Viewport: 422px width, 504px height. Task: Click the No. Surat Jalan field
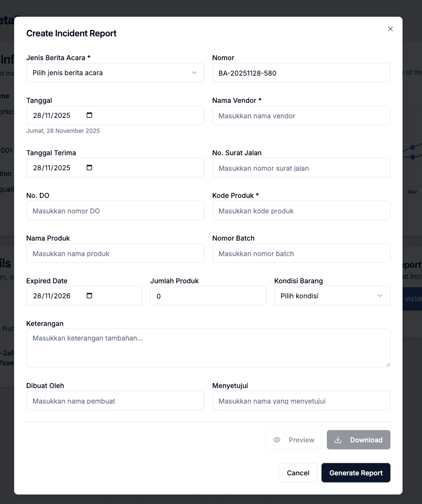pos(301,168)
